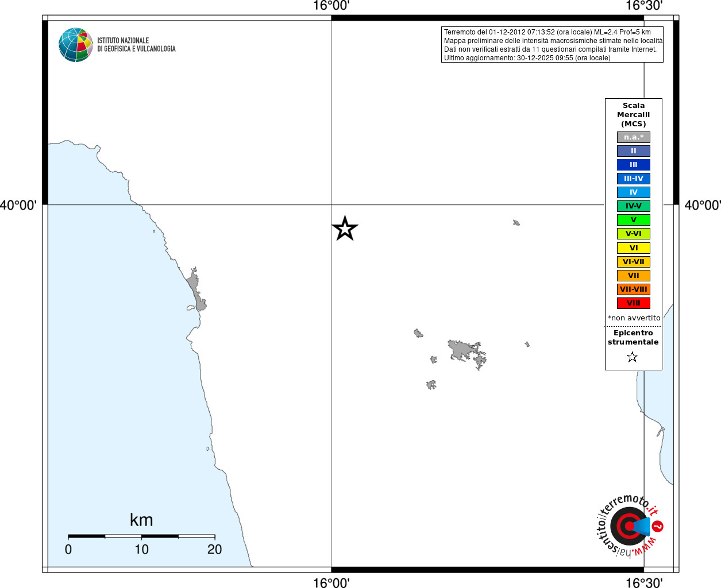Click the top 16°30' longitude label
Screen dimensions: 721x588
click(x=643, y=6)
